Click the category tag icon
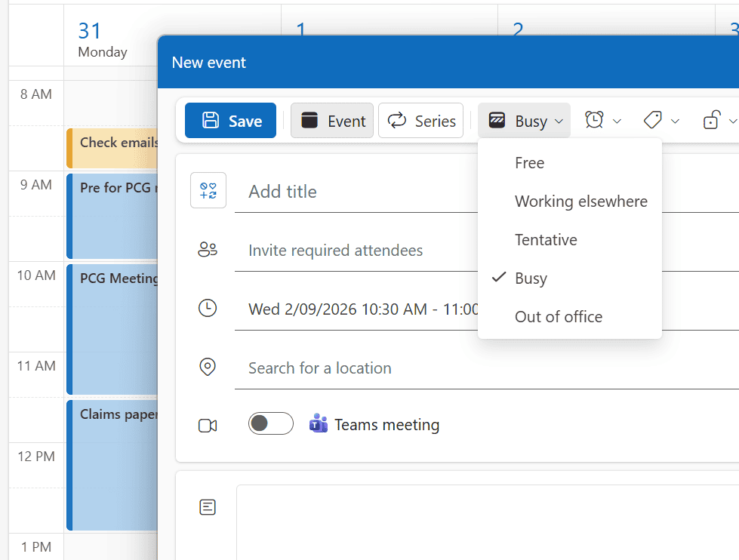This screenshot has width=739, height=560. pyautogui.click(x=653, y=121)
